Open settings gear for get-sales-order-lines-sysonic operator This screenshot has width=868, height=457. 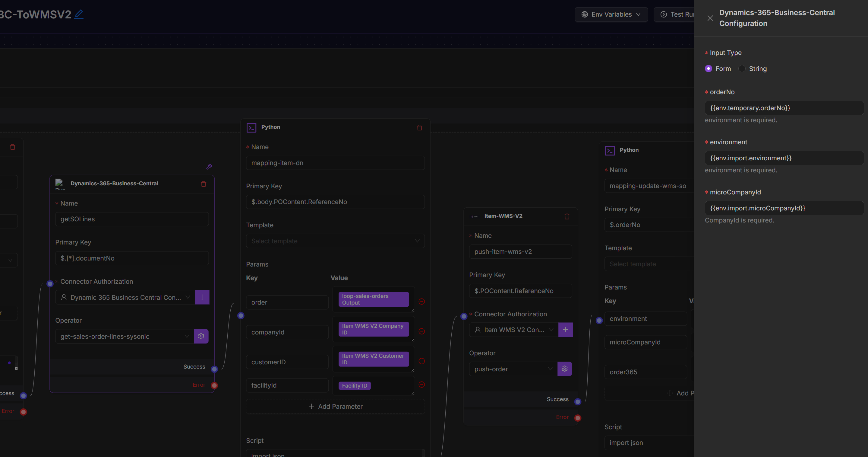[201, 336]
